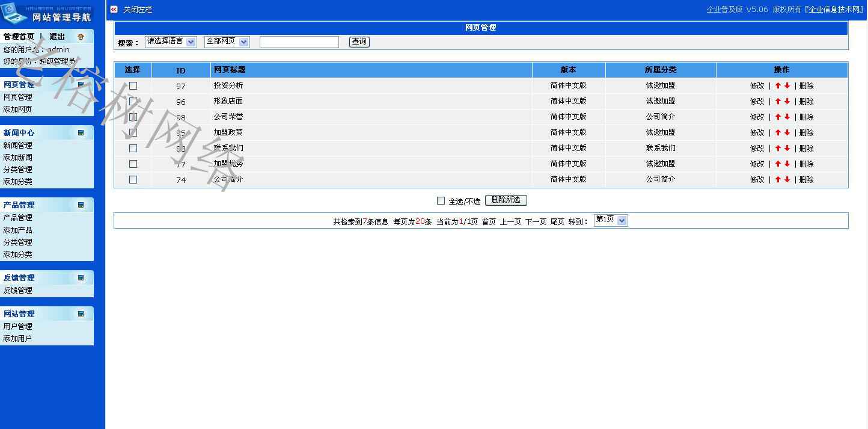Focus the search keyword text field

[299, 42]
